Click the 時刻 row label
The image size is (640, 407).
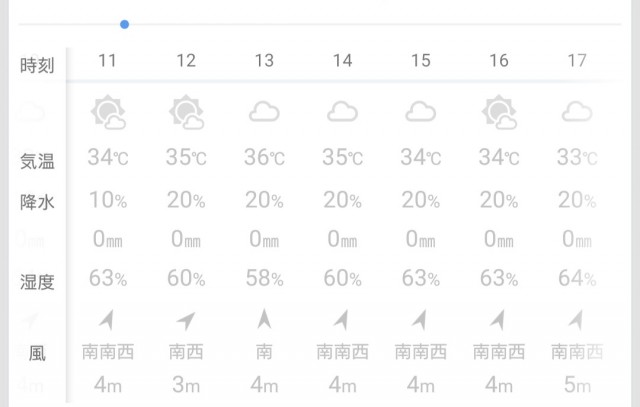pyautogui.click(x=38, y=66)
